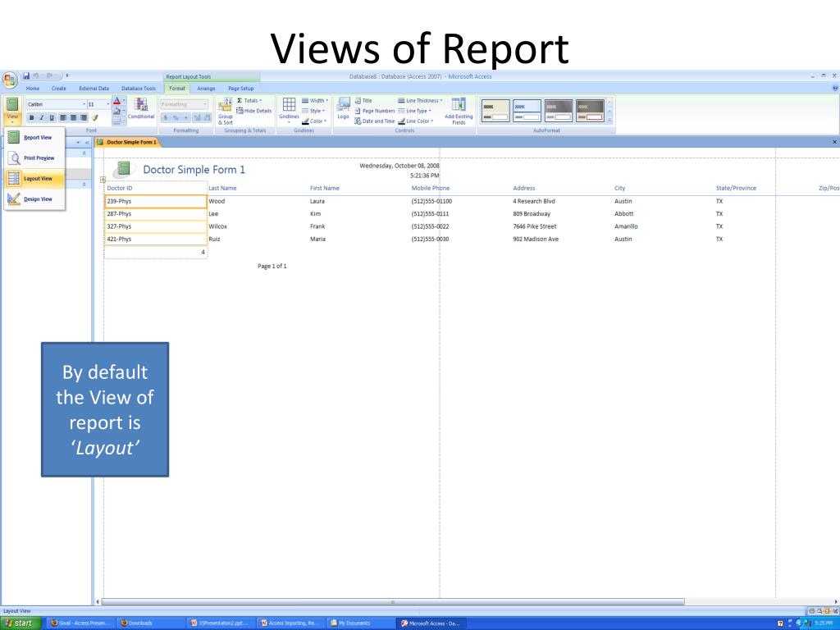Open the Home ribbon tab
840x630 pixels.
click(x=33, y=89)
